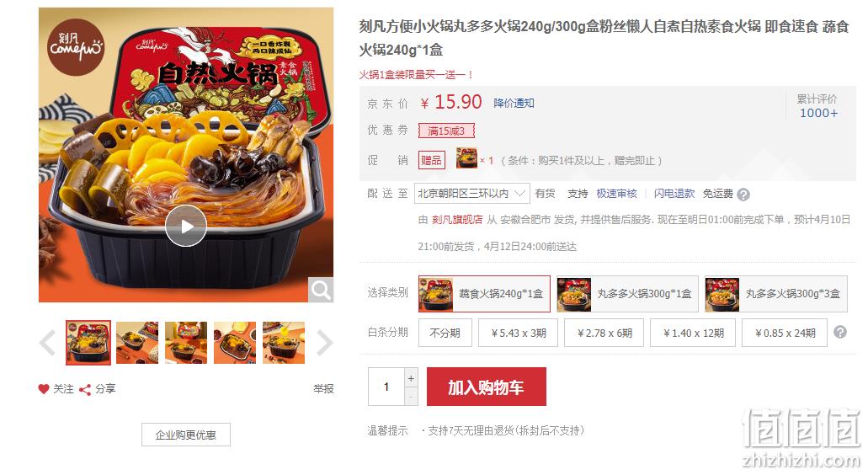The image size is (868, 475).
Task: Click the 分享 share icon
Action: pos(85,390)
